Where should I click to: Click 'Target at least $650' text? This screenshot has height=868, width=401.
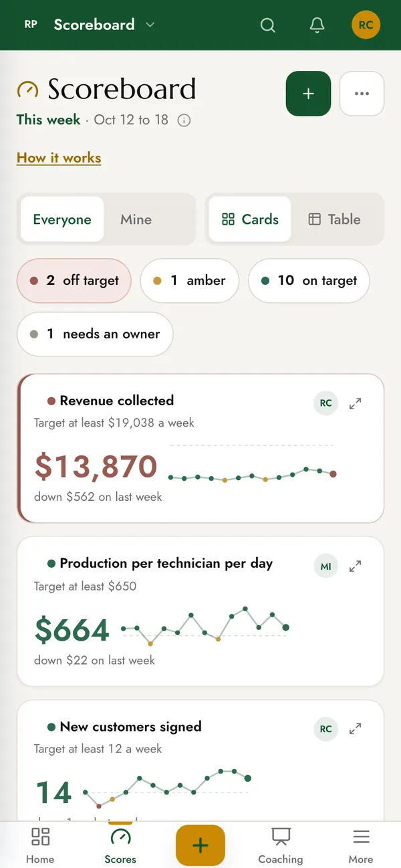pos(85,586)
